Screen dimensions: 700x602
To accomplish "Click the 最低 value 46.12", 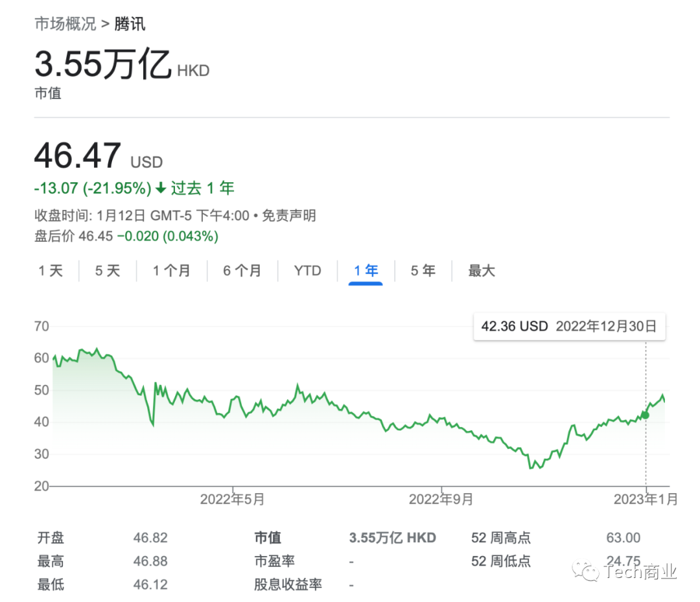I will (150, 584).
